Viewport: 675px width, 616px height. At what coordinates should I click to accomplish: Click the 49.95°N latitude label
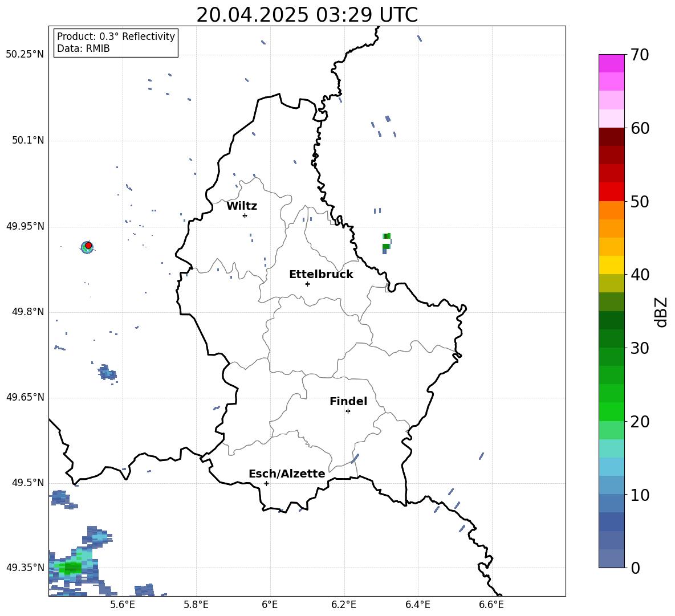pyautogui.click(x=25, y=226)
